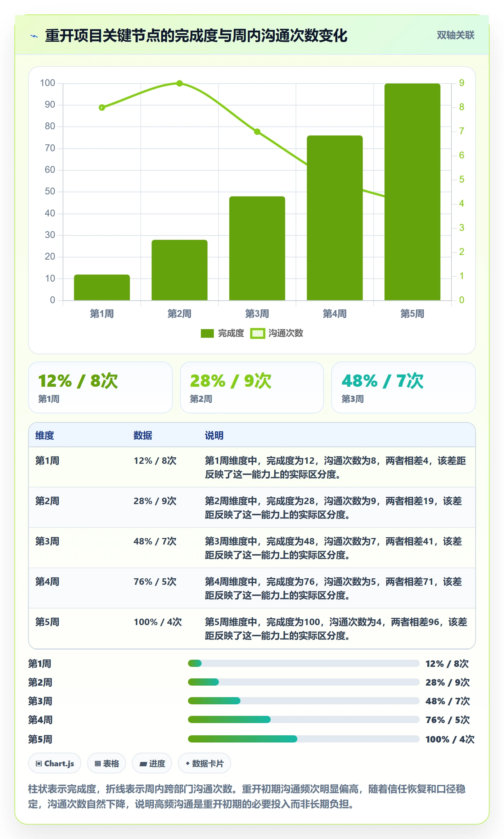Click the 第3周 progress bar
The image size is (504, 839).
coord(303,701)
